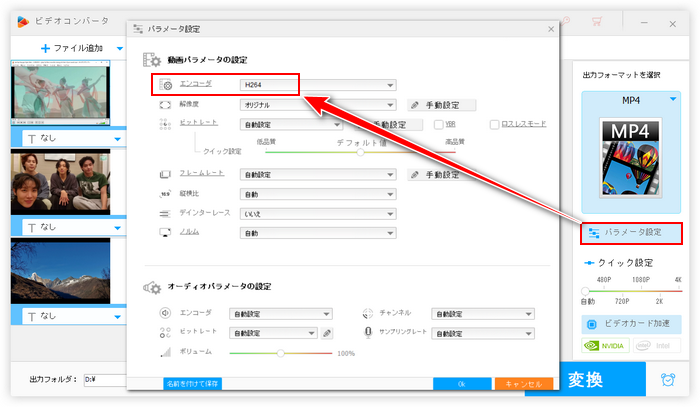700x407 pixels.
Task: Click パラメータ設定 button in main window
Action: [631, 233]
